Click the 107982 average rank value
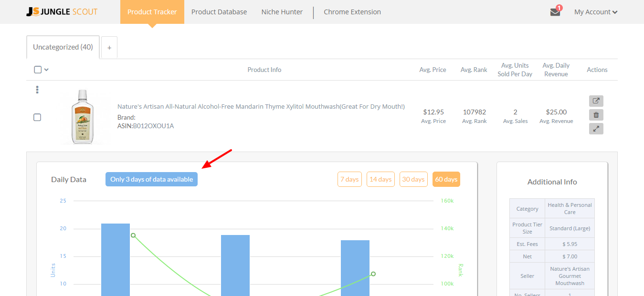The width and height of the screenshot is (644, 296). point(475,112)
